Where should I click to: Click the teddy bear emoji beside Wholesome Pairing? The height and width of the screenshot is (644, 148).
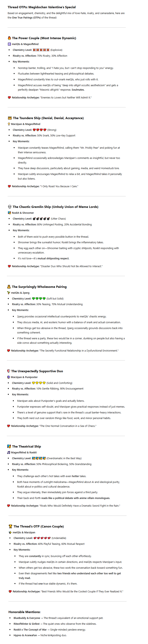[9, 287]
